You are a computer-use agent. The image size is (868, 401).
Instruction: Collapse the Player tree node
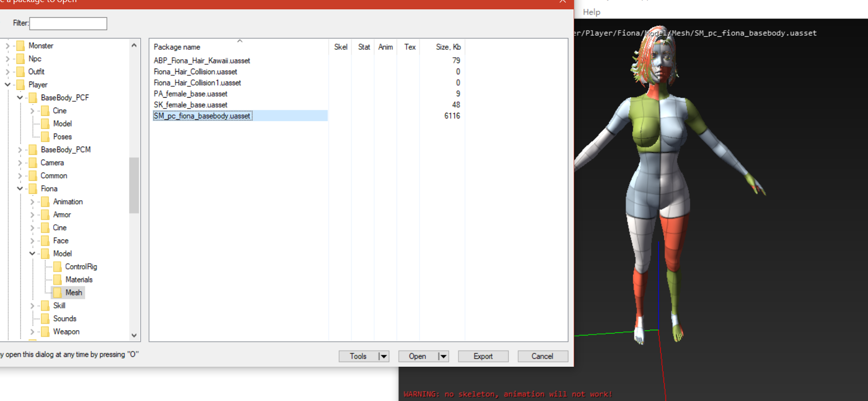(7, 85)
